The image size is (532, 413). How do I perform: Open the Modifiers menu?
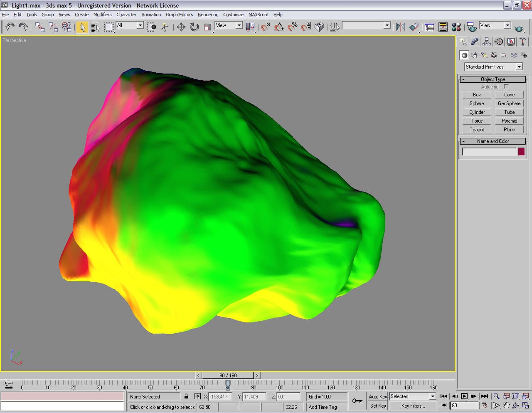(102, 15)
